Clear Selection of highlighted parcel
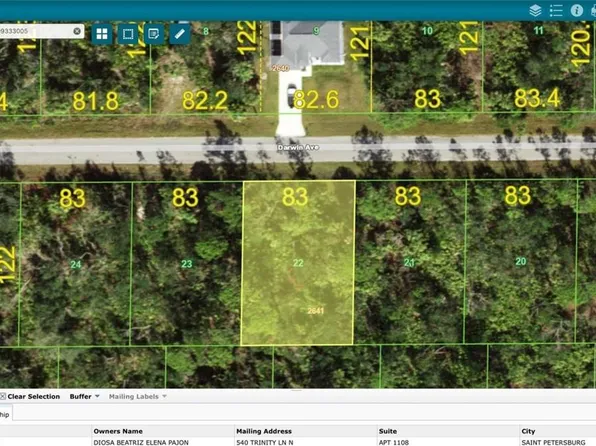Image resolution: width=596 pixels, height=446 pixels. click(30, 397)
